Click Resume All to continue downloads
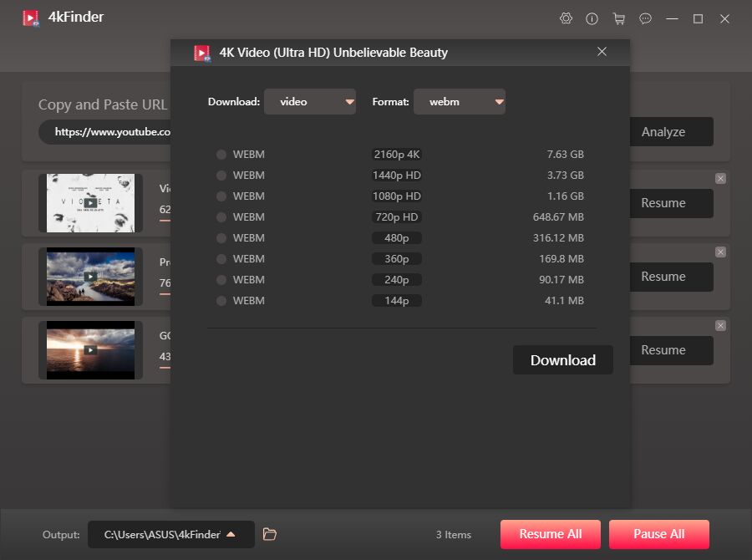Image resolution: width=752 pixels, height=560 pixels. point(550,534)
